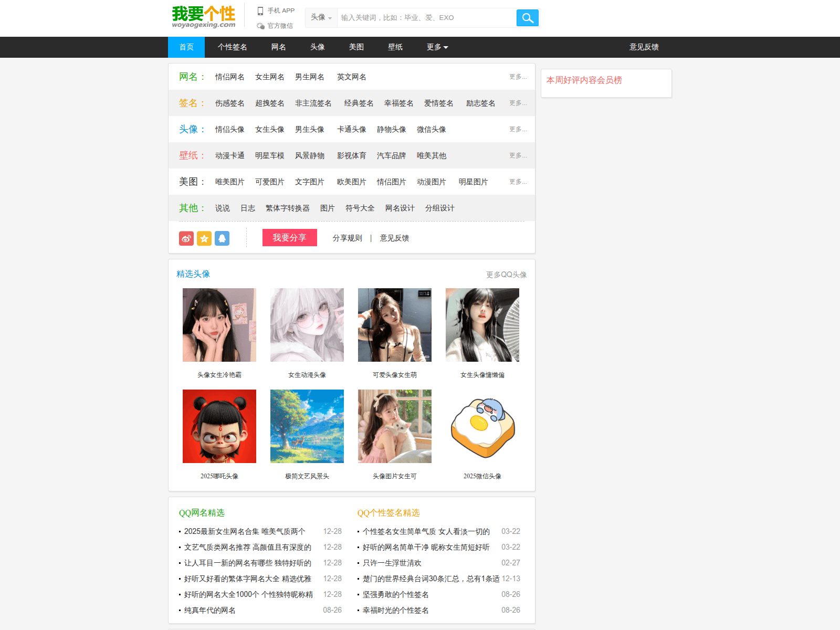Viewport: 840px width, 630px height.
Task: Share via the red Weibo icon
Action: (186, 238)
